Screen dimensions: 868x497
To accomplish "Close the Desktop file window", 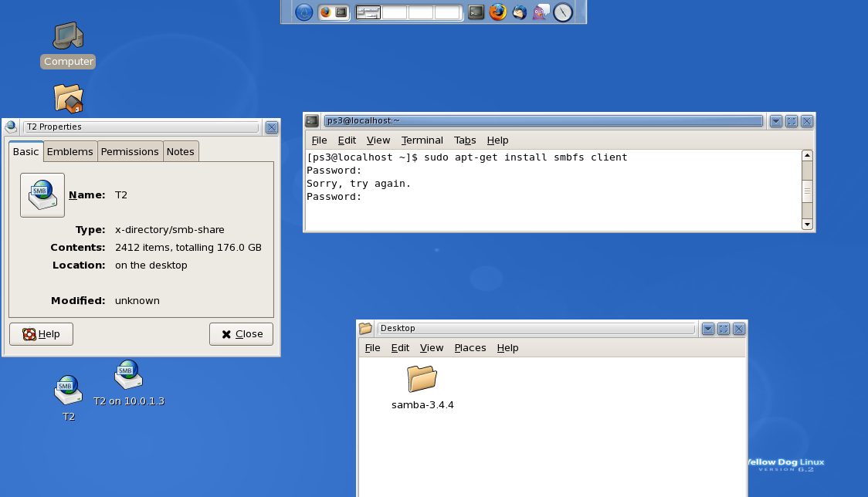I will pyautogui.click(x=739, y=329).
